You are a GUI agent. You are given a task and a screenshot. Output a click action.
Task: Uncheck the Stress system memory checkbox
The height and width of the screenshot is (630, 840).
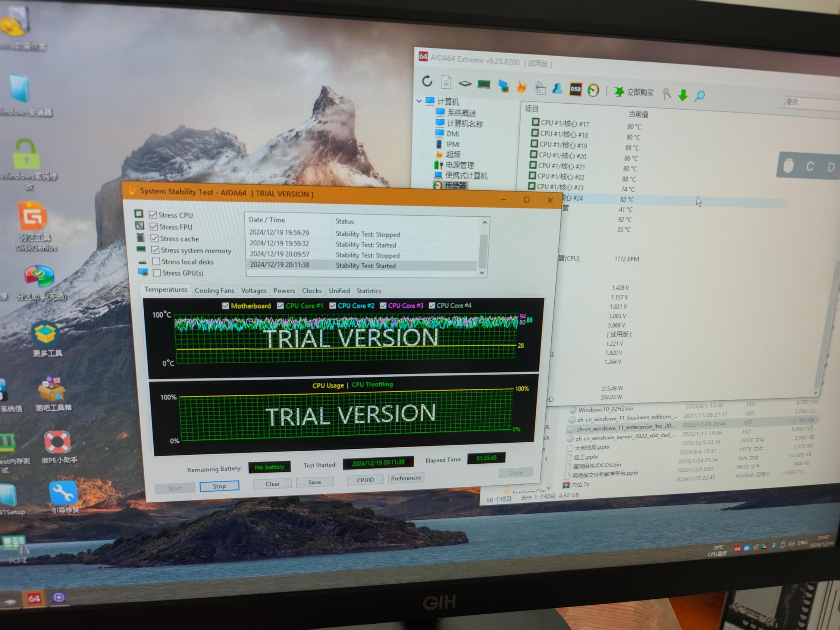(x=155, y=250)
